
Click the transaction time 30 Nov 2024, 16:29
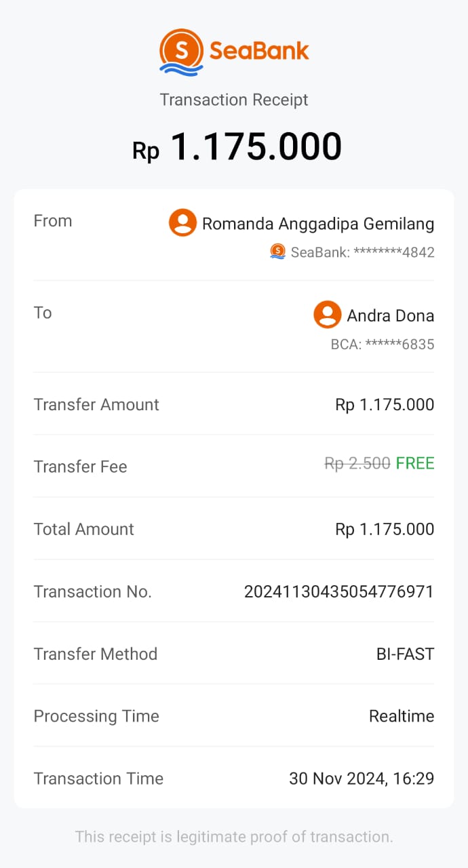[362, 778]
